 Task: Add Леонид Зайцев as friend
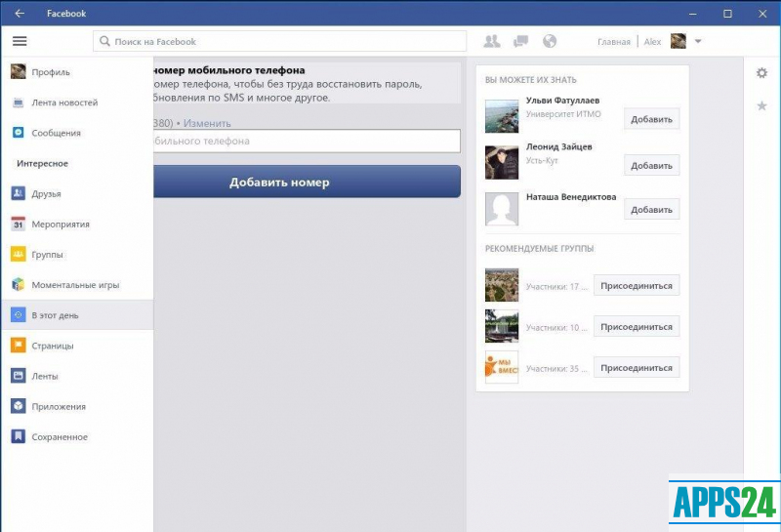651,165
